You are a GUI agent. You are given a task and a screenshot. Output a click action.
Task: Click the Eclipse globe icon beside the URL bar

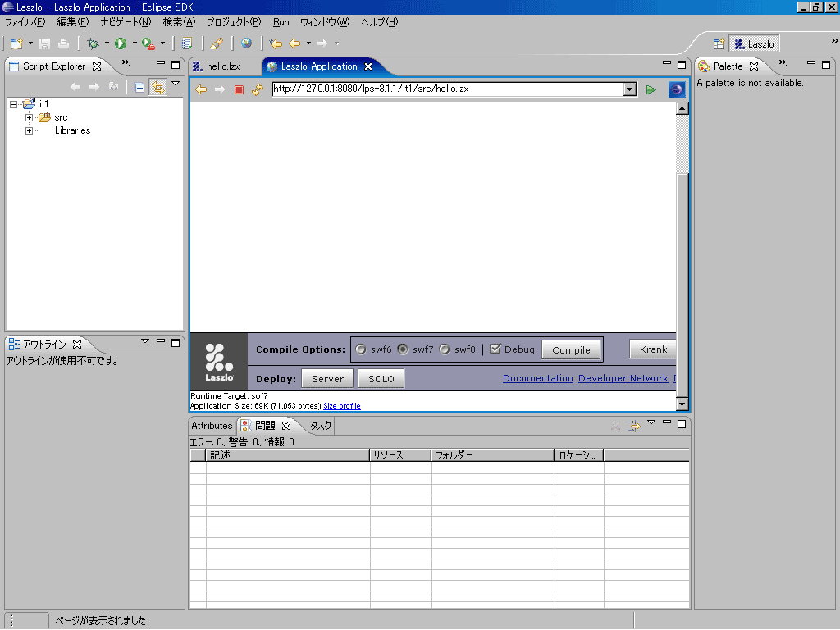click(x=677, y=89)
